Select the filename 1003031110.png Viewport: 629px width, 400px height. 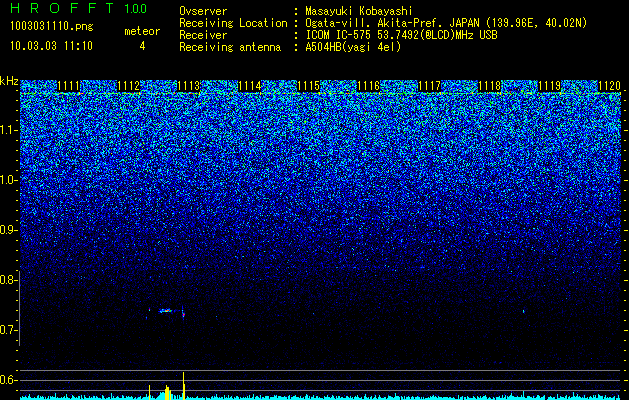(52, 27)
